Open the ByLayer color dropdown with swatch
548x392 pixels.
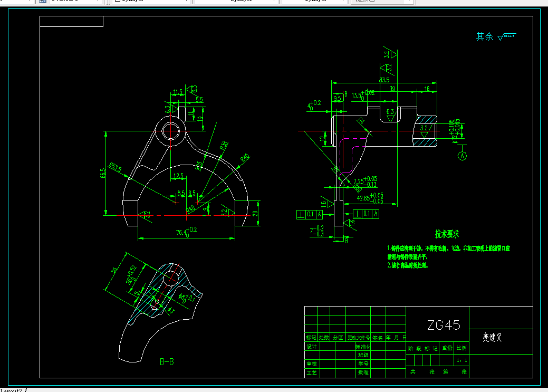(151, 1)
